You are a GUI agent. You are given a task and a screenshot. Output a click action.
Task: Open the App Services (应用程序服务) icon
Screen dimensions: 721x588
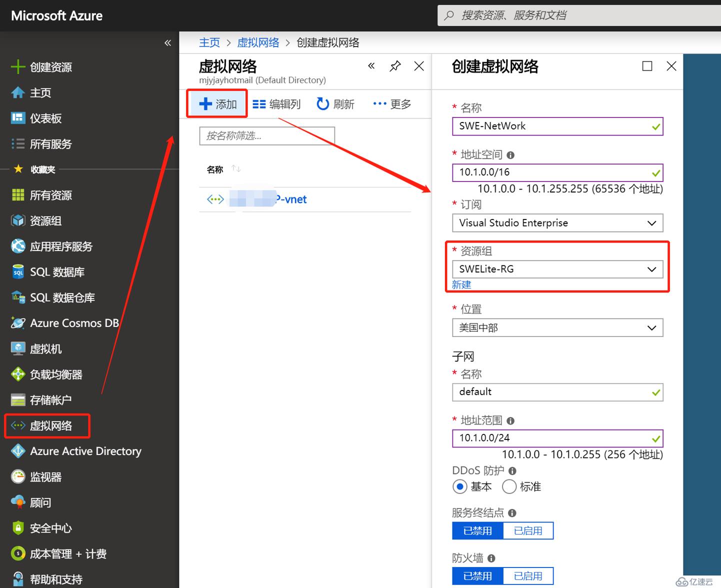(x=18, y=246)
